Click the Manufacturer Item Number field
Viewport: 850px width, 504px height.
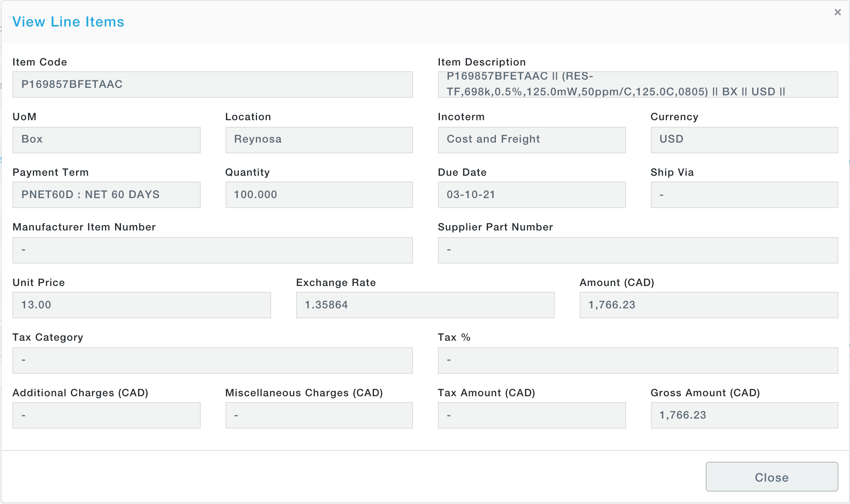click(212, 250)
